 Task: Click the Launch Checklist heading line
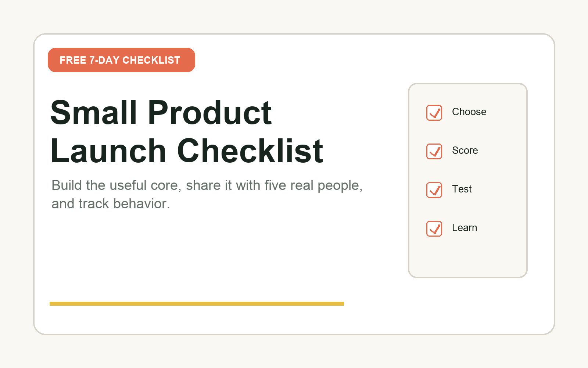point(187,151)
